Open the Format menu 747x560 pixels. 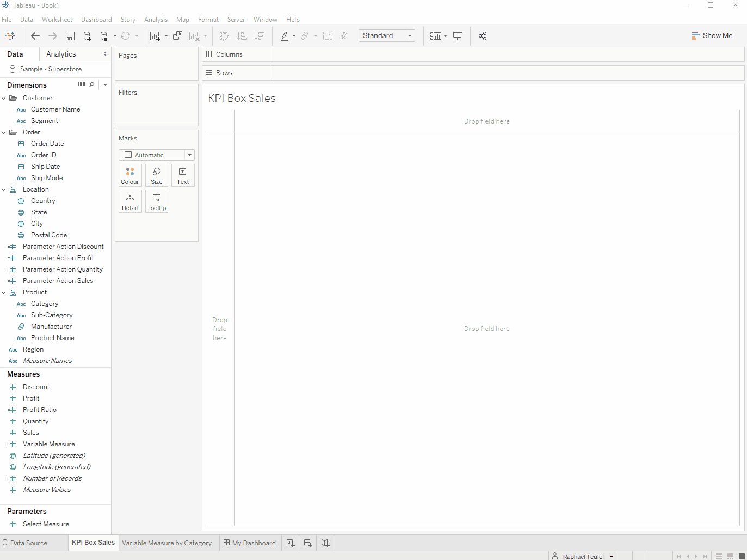point(208,20)
